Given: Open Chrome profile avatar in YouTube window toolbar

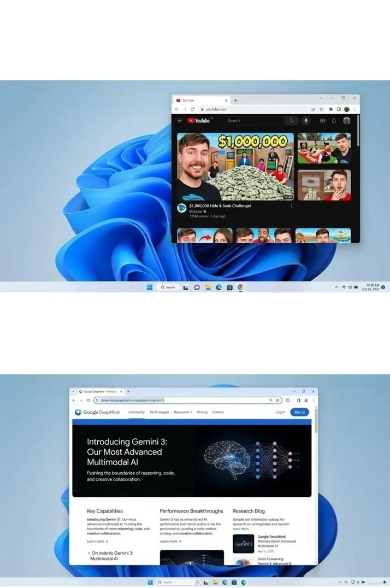Looking at the screenshot, I should coord(346,109).
